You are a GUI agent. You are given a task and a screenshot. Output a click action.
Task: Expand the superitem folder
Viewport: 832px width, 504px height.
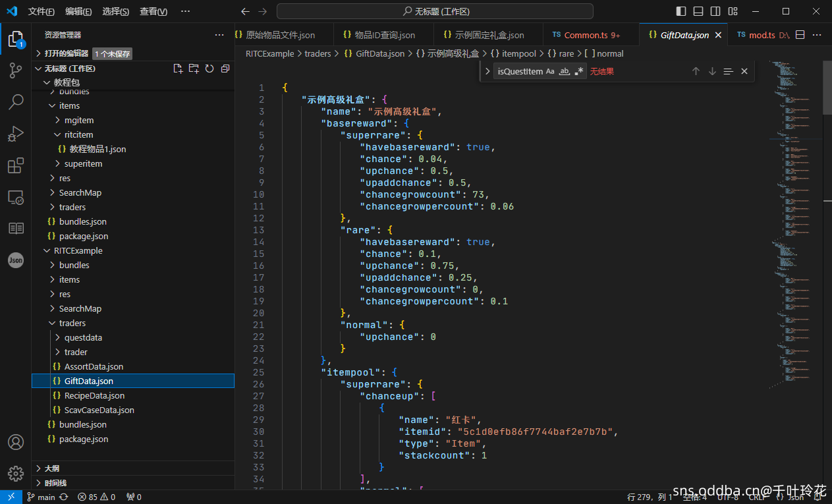[133, 163]
